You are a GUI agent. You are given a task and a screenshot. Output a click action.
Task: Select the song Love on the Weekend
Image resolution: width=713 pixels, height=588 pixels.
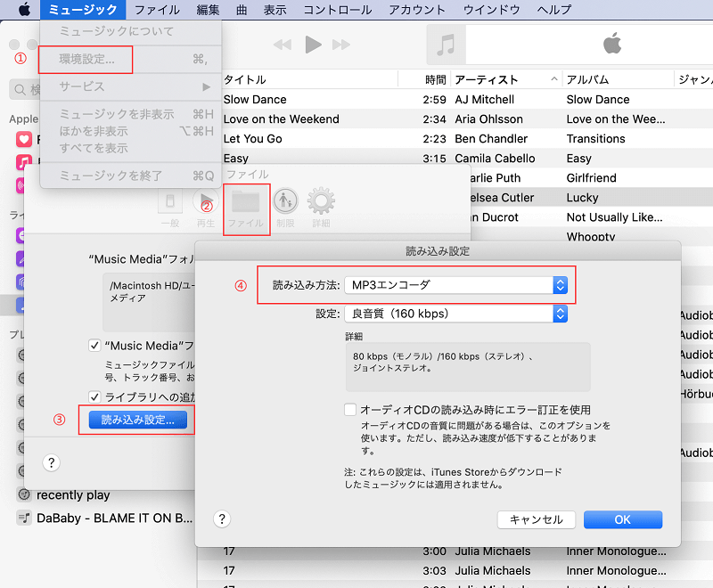(282, 119)
